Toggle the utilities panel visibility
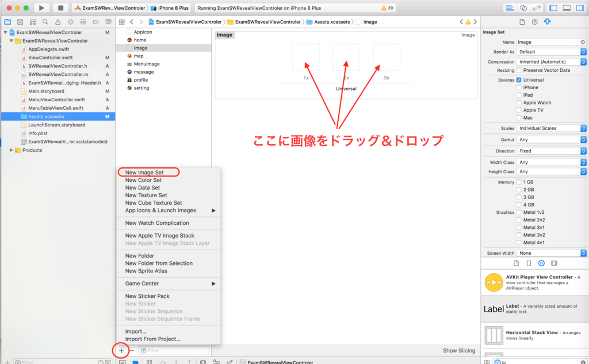Image resolution: width=589 pixels, height=364 pixels. [580, 8]
